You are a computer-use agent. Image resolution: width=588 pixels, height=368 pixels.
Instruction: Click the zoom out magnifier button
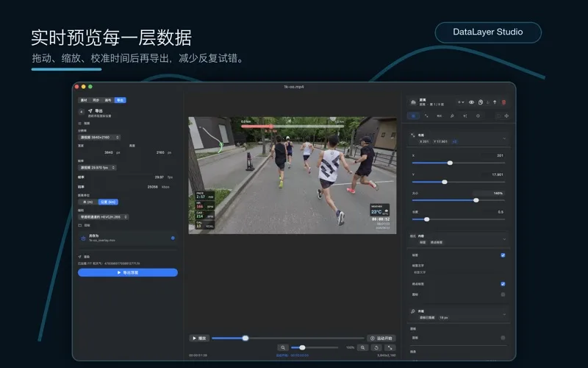coord(283,347)
